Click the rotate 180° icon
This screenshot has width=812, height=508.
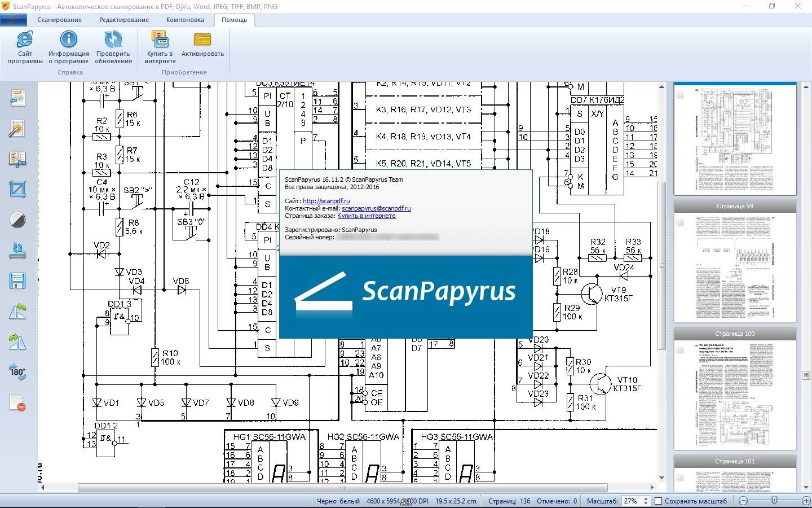click(17, 372)
